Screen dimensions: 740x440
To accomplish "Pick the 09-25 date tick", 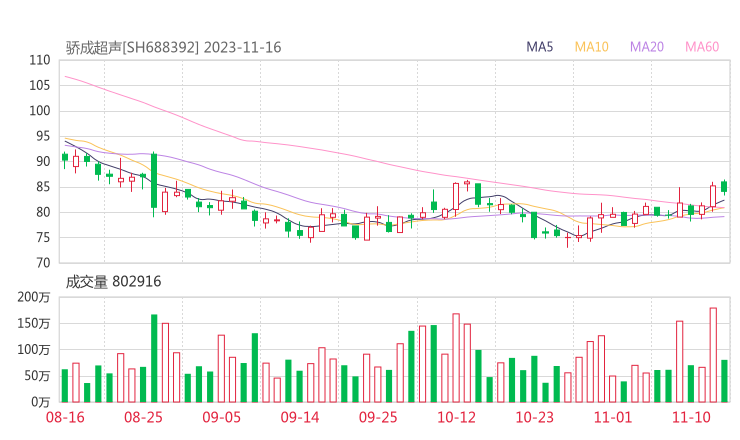I will tap(378, 418).
